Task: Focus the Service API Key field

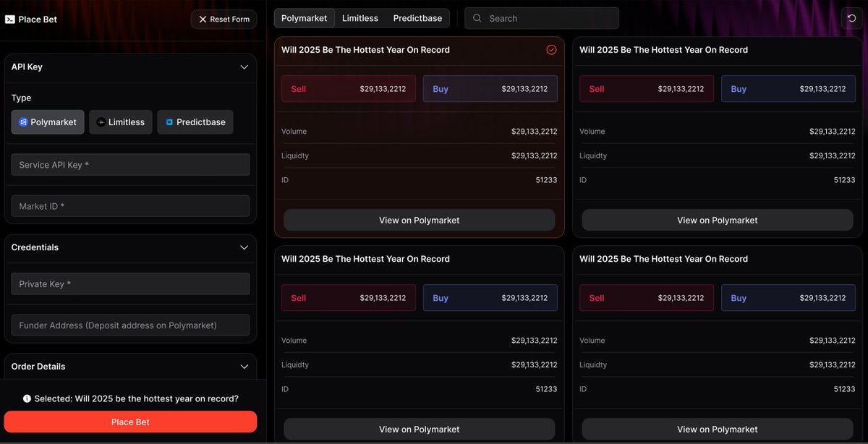Action: (x=130, y=165)
